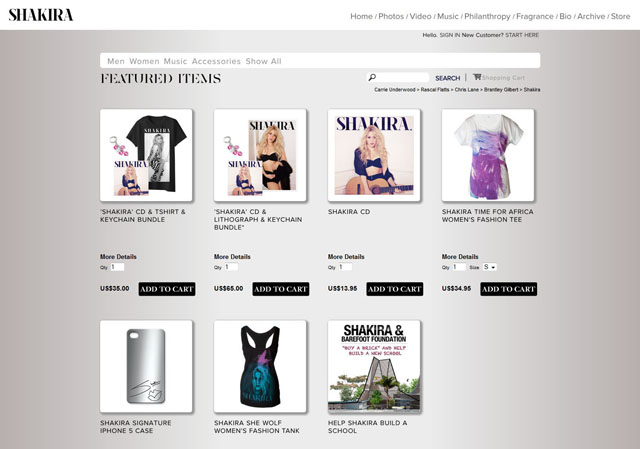Click Carrie Underwood breadcrumb link
Screen dimensions: 640x449
point(395,89)
